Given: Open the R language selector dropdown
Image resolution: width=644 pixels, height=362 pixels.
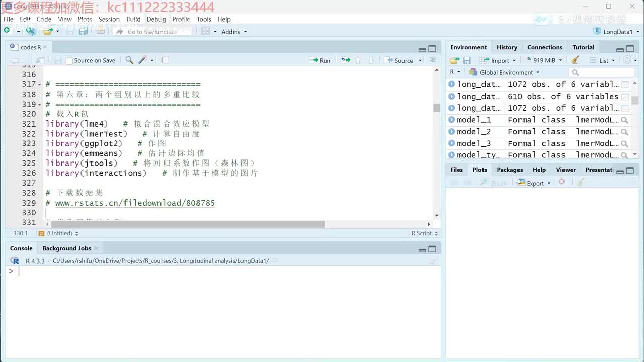Looking at the screenshot, I should pos(455,72).
